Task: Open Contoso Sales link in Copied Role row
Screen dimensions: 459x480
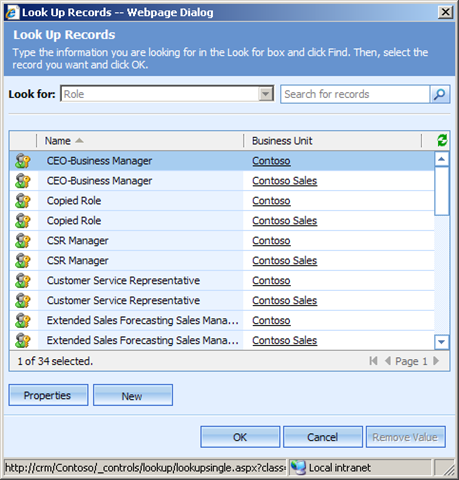Action: pyautogui.click(x=284, y=221)
